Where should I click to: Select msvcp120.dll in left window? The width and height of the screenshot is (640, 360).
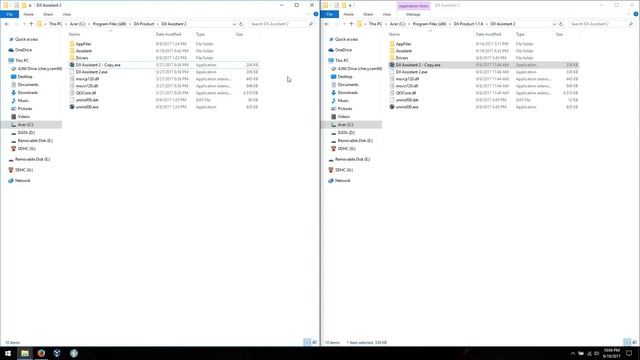(x=87, y=79)
